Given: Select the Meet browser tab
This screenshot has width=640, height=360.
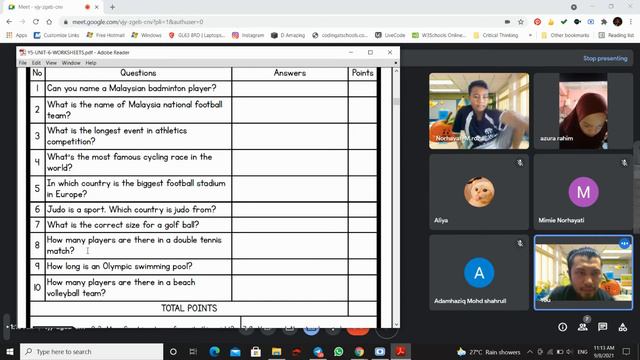Looking at the screenshot, I should pyautogui.click(x=53, y=7).
